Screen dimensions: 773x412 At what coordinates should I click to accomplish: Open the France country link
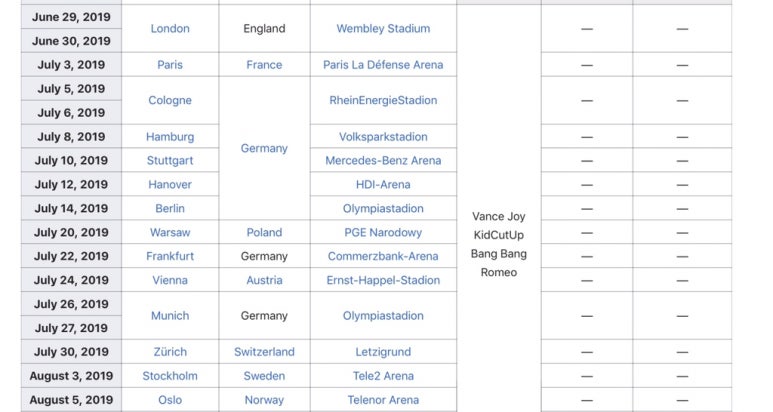264,65
